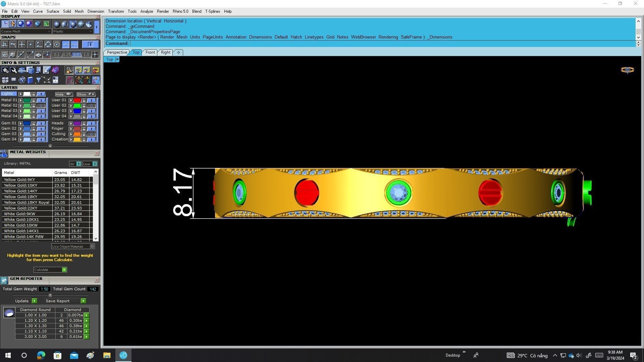Click the red User 01 color swatch
The image size is (644, 362).
coord(77,100)
